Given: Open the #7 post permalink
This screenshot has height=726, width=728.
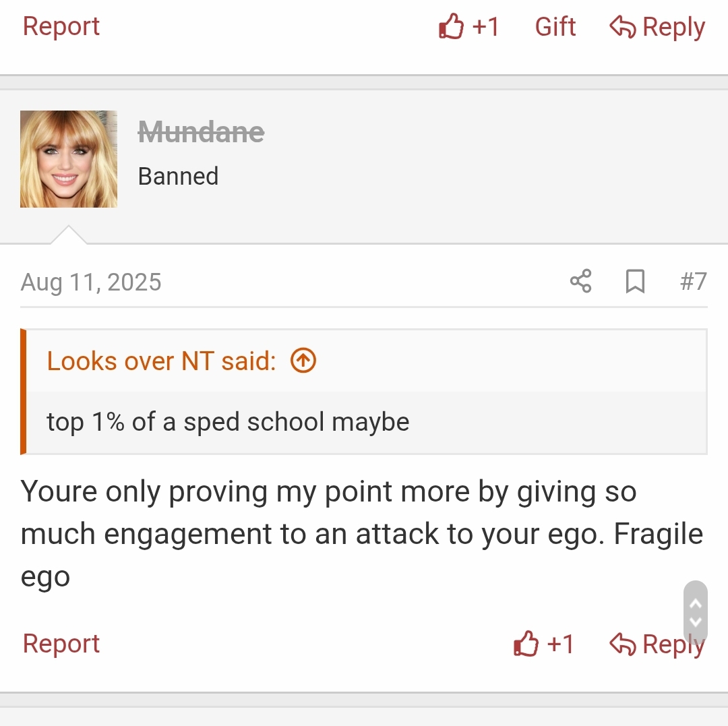Looking at the screenshot, I should click(x=693, y=281).
